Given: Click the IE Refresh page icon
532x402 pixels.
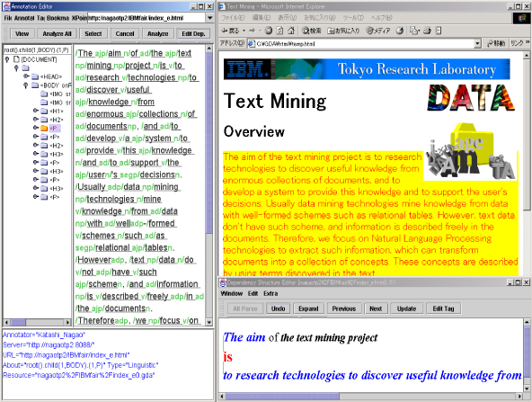Looking at the screenshot, I should pyautogui.click(x=279, y=31).
